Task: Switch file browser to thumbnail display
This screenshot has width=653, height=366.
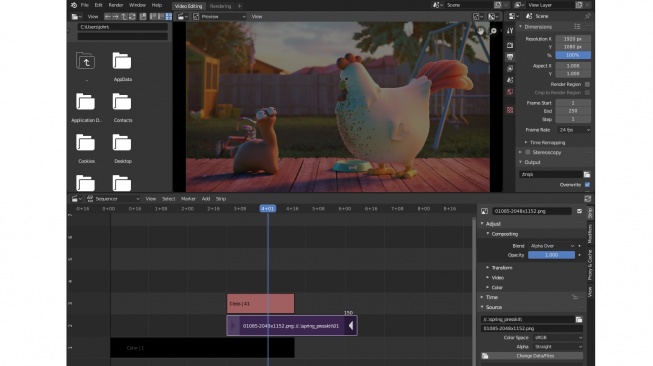Action: point(169,17)
